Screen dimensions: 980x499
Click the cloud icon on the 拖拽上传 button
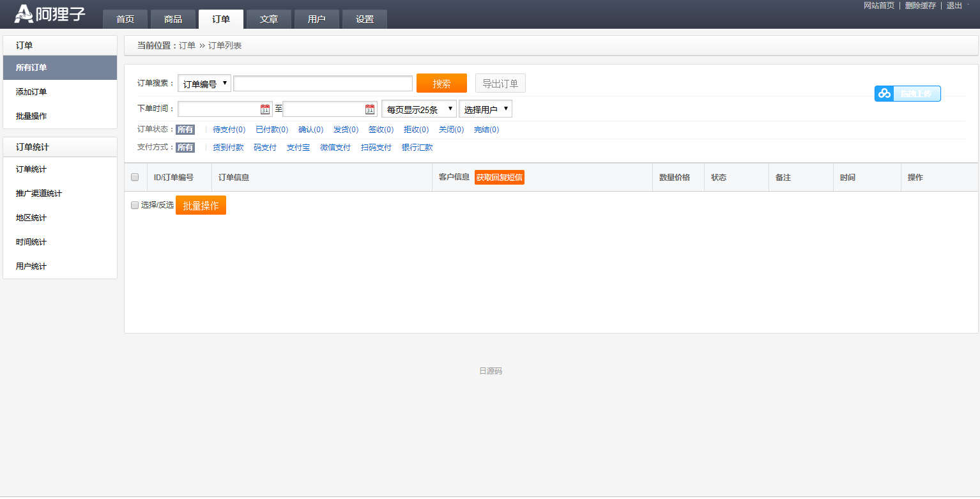pyautogui.click(x=884, y=93)
